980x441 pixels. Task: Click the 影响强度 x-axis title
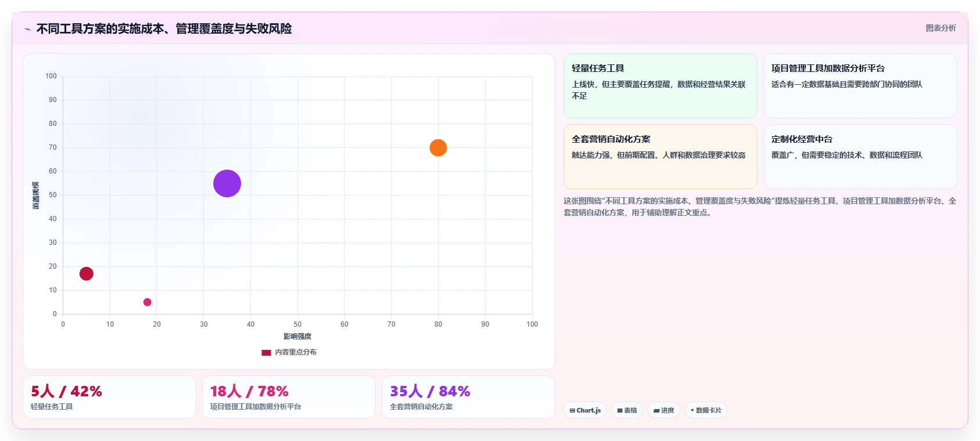click(297, 337)
